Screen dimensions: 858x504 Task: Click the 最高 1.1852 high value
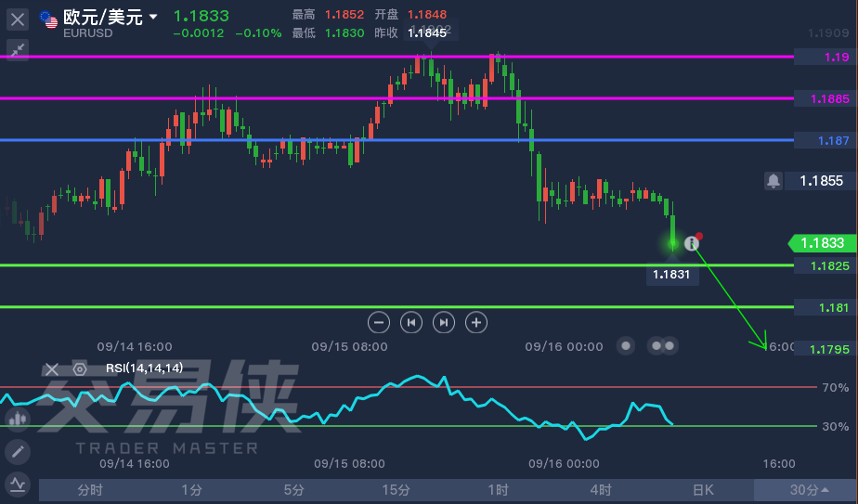344,15
